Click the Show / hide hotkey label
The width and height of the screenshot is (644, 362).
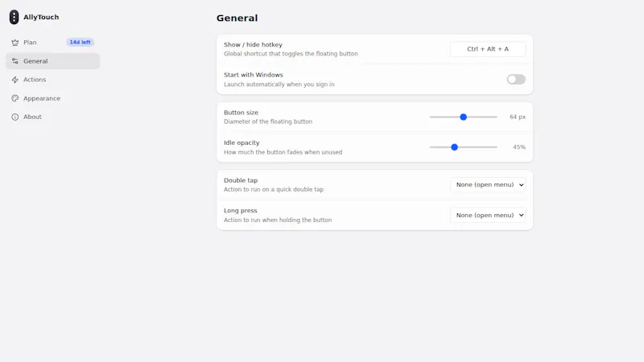click(x=253, y=45)
